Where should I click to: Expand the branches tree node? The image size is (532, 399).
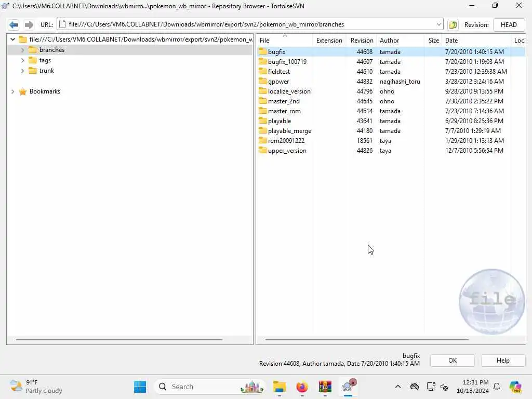pos(22,50)
